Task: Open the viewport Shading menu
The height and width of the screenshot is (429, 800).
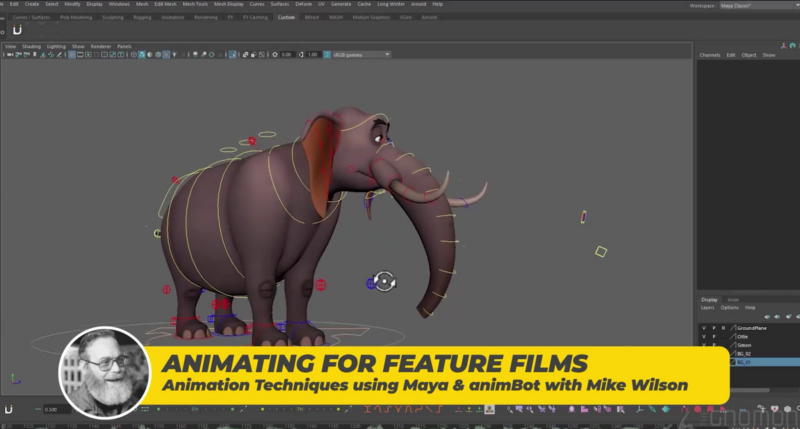Action: click(x=32, y=46)
